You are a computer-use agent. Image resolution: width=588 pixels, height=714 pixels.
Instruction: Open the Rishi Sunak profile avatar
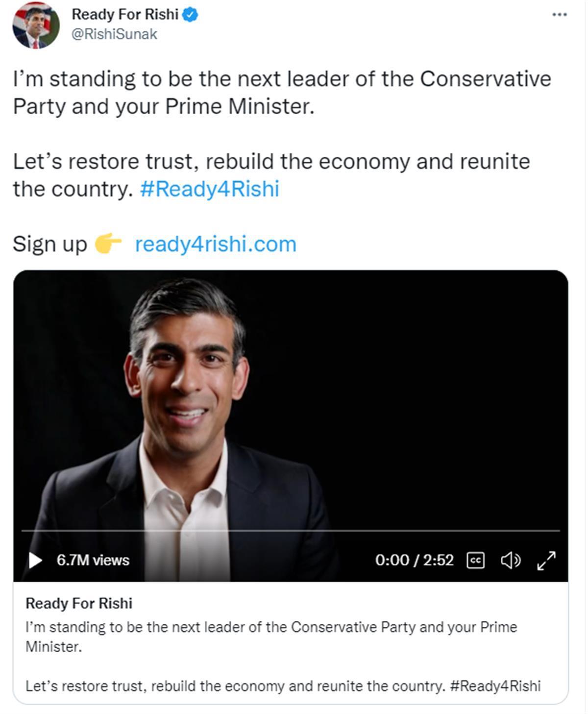(36, 25)
